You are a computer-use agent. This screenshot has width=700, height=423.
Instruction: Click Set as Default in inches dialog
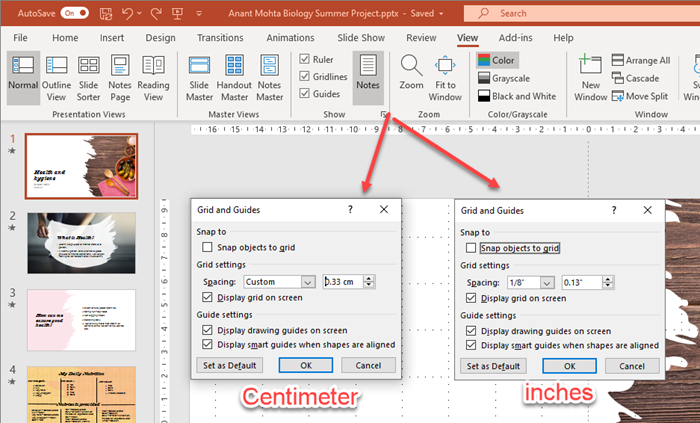pyautogui.click(x=494, y=365)
